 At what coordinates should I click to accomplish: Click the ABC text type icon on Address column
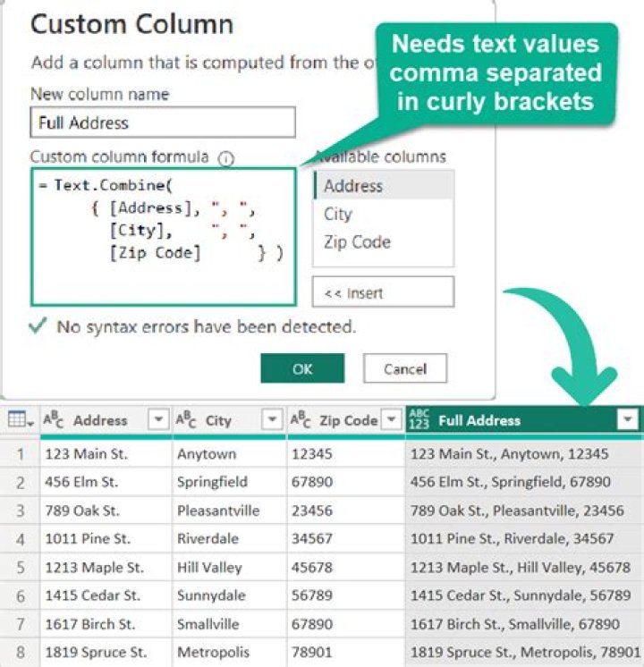54,419
